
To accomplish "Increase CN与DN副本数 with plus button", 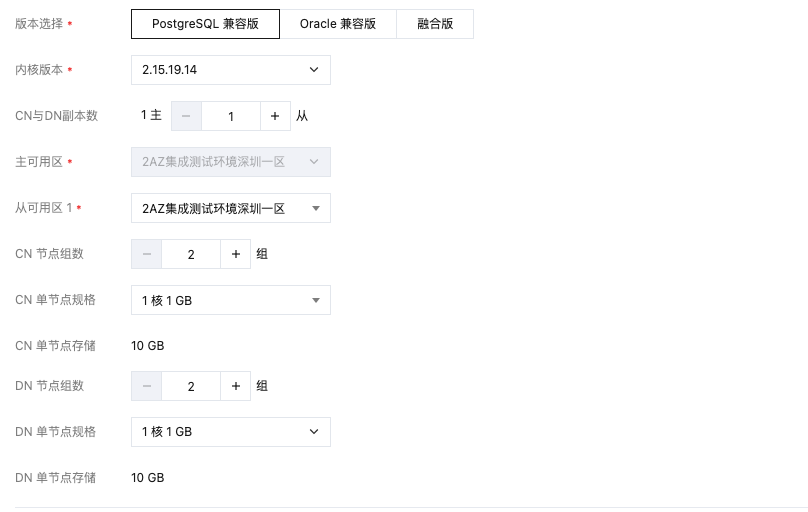I will tap(275, 116).
